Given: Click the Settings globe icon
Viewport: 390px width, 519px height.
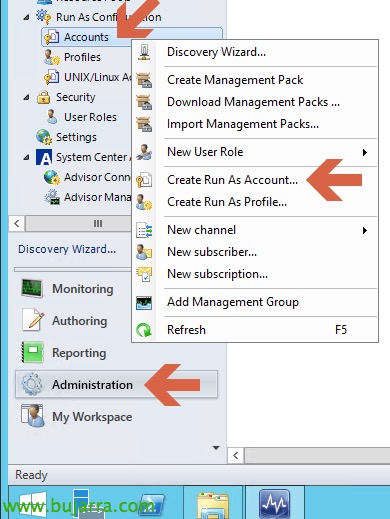Looking at the screenshot, I should (44, 137).
